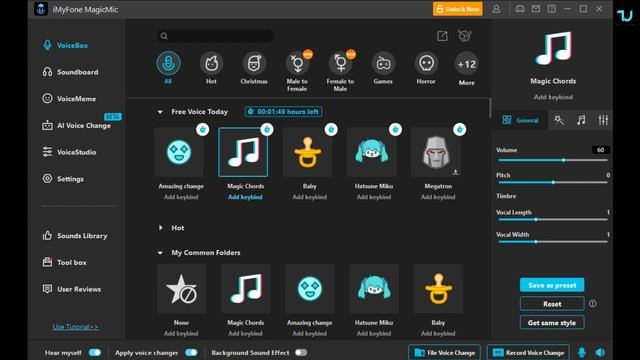Select the None voice option
Image resolution: width=640 pixels, height=360 pixels.
tap(181, 289)
